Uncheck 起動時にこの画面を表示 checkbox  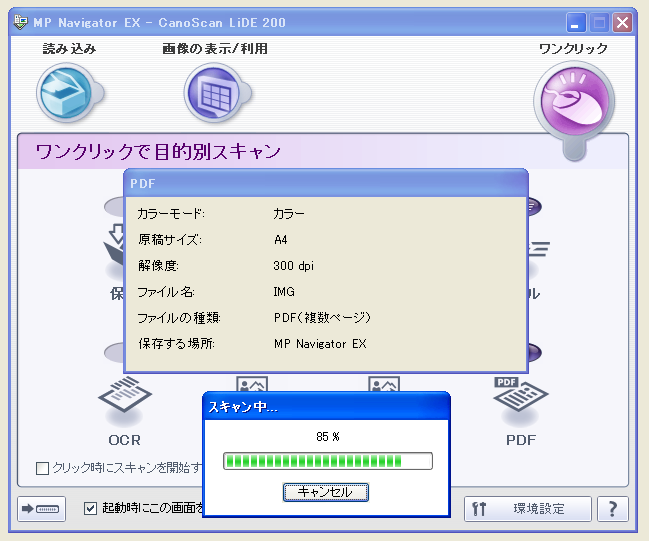click(x=90, y=508)
